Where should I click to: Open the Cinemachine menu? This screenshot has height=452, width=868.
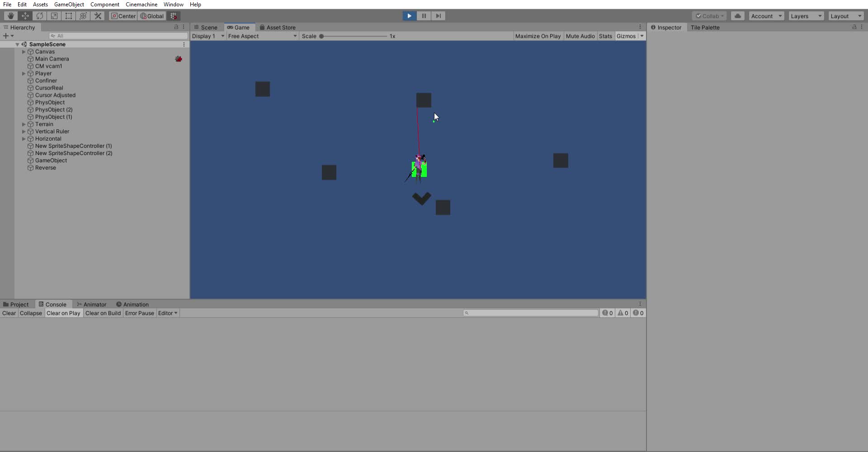tap(142, 5)
